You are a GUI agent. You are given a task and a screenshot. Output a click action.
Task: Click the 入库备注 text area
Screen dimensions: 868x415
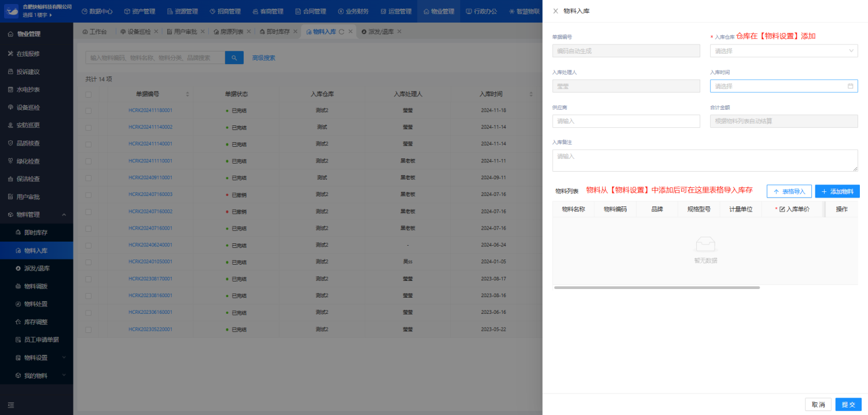pyautogui.click(x=705, y=161)
